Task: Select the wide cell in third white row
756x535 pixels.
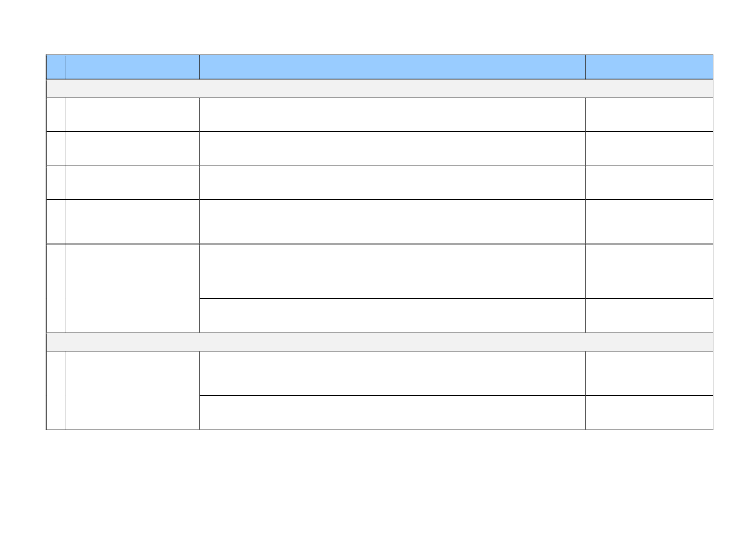Action: [393, 182]
